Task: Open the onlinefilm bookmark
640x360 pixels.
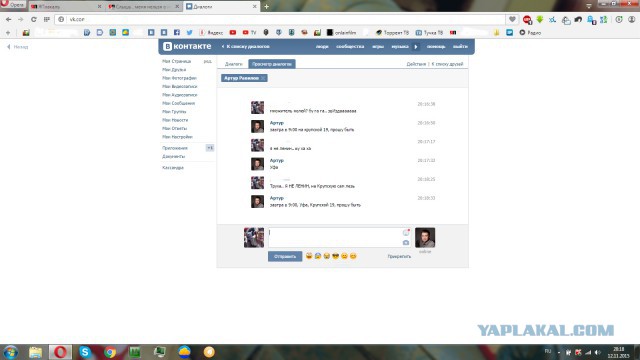Action: click(341, 32)
